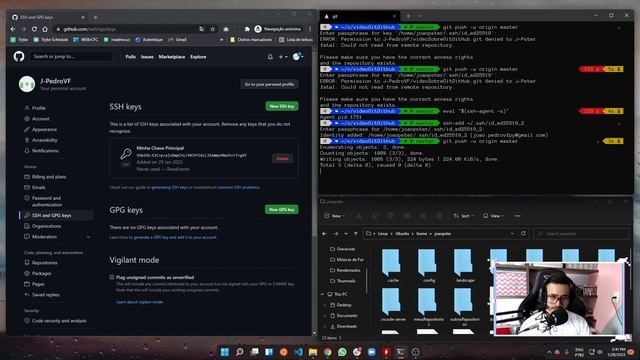Image resolution: width=640 pixels, height=360 pixels.
Task: Click Chrome address bar URL
Action: [90, 29]
